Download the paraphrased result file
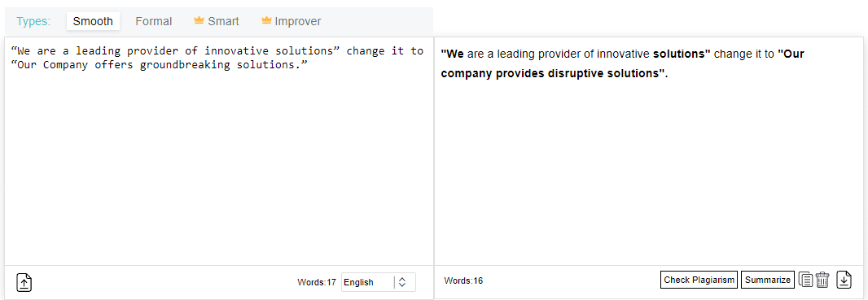 [x=844, y=280]
